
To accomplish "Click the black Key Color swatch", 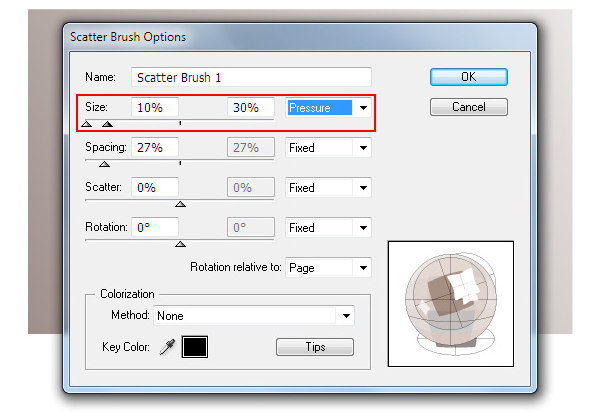I will point(195,347).
